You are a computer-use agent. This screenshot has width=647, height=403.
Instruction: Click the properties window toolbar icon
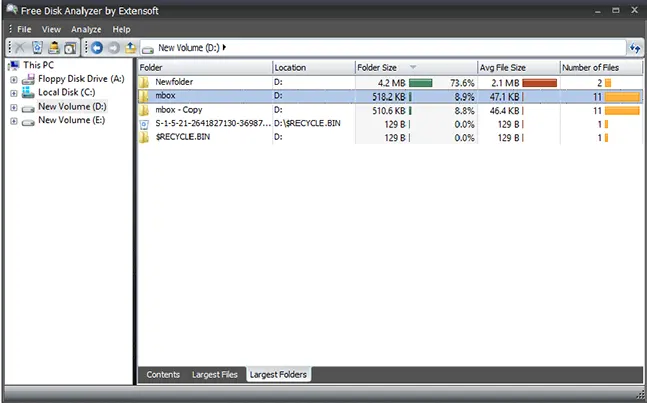point(70,48)
